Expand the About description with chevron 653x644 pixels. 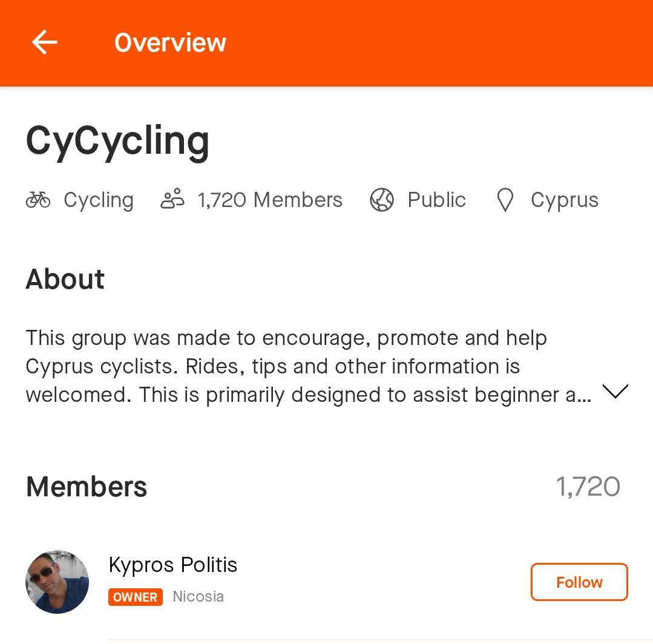pos(615,392)
